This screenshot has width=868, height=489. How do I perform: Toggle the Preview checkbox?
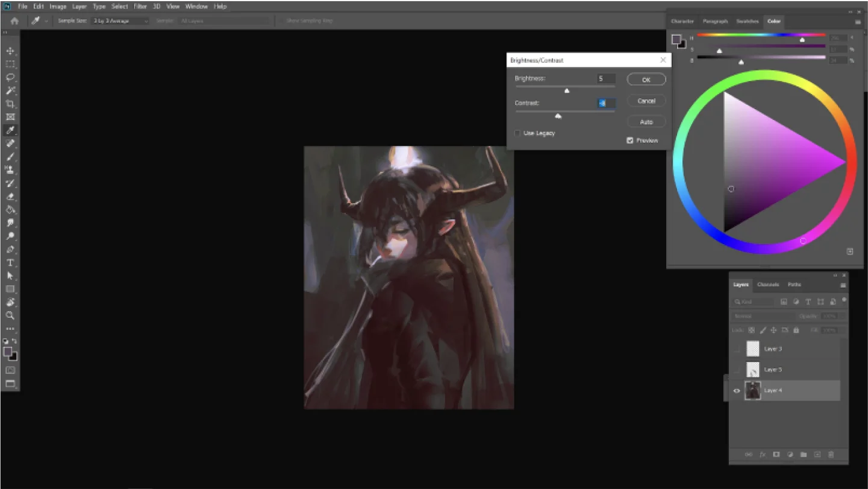coord(630,140)
